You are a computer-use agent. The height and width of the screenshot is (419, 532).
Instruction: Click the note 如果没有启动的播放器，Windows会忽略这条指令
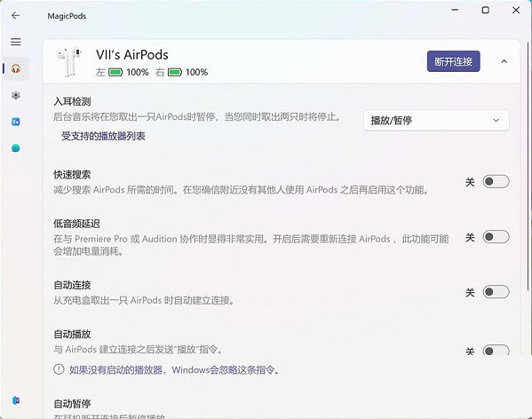click(x=175, y=369)
